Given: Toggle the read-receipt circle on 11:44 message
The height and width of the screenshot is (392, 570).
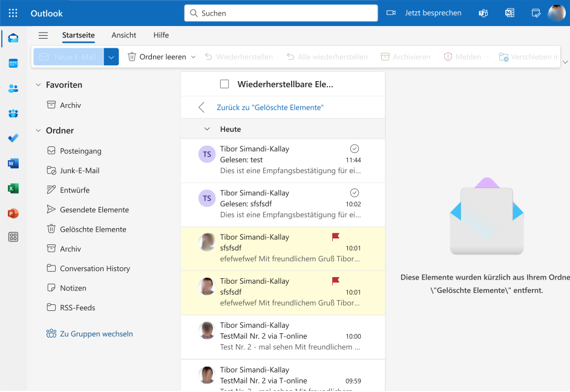Looking at the screenshot, I should (x=355, y=149).
